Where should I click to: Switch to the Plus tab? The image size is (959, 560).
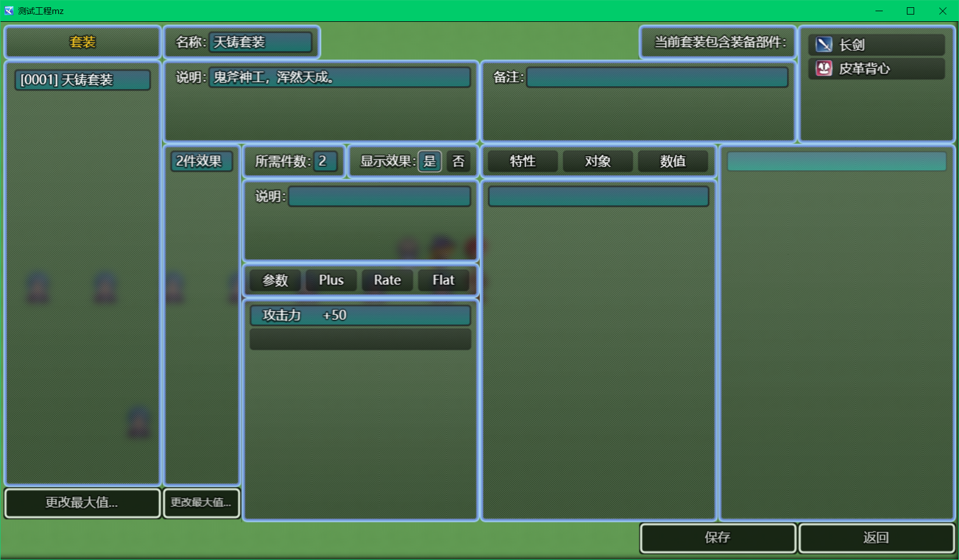331,280
